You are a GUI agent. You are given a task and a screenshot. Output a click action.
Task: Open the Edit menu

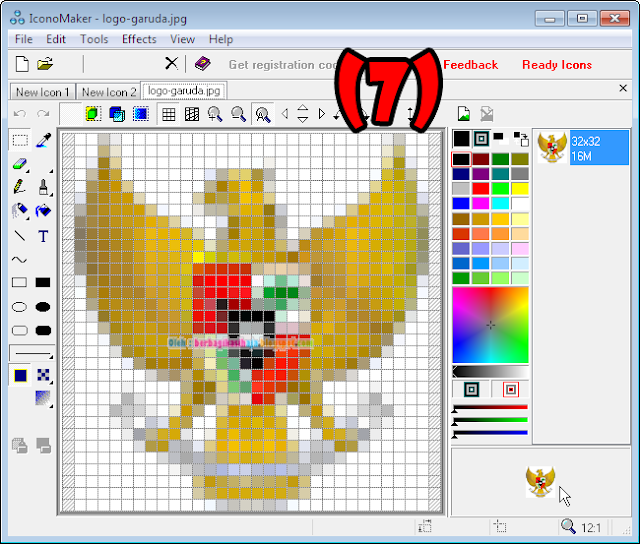pyautogui.click(x=56, y=39)
